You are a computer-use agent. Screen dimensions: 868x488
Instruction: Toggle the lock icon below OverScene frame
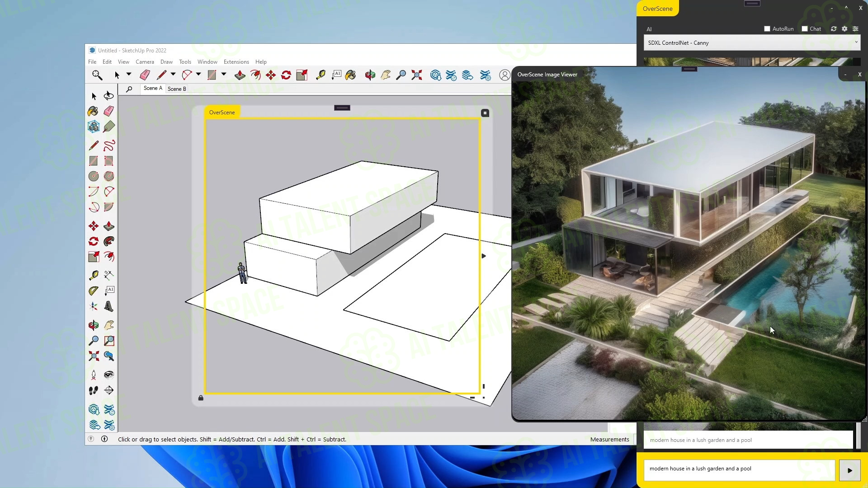201,398
